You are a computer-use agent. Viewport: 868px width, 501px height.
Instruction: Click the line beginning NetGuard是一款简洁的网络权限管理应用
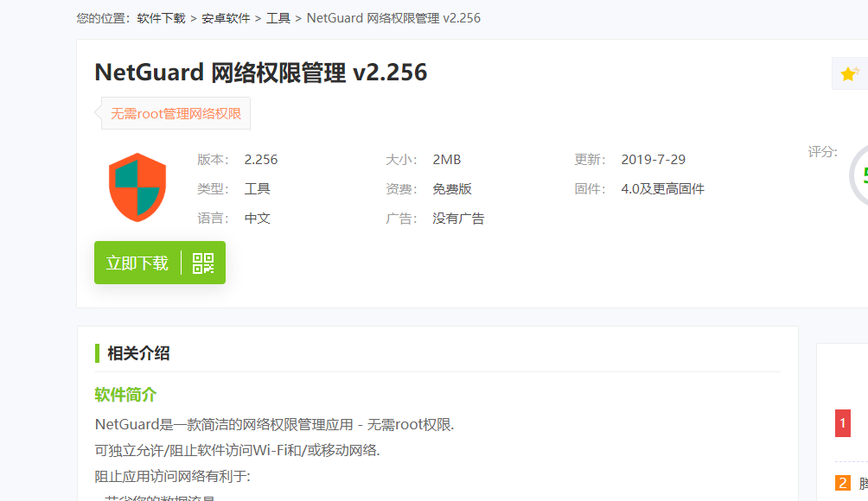[x=274, y=424]
